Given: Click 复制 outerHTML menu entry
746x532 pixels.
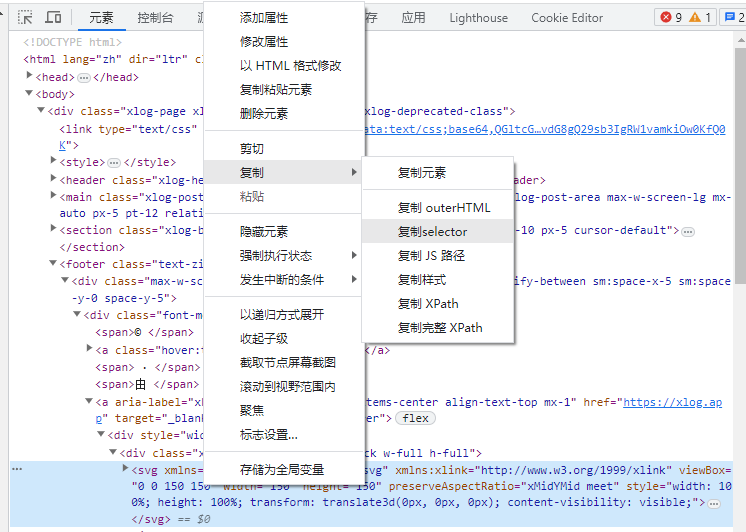Looking at the screenshot, I should point(444,208).
